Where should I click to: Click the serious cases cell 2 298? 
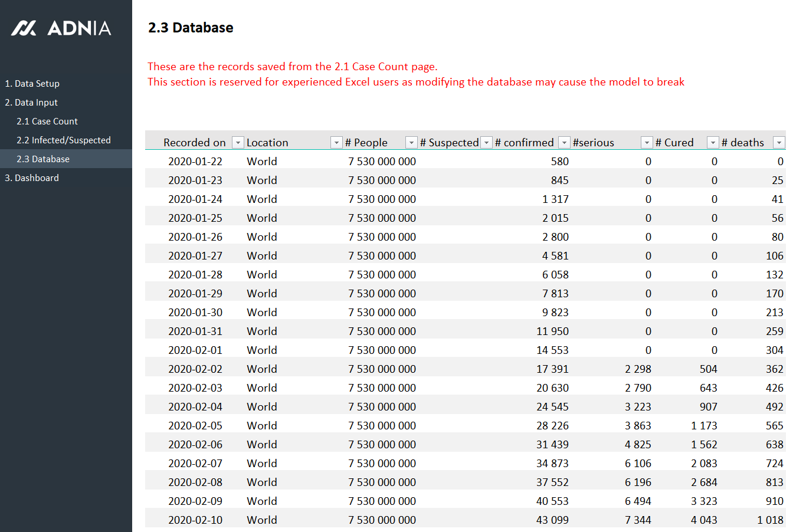[x=638, y=369]
